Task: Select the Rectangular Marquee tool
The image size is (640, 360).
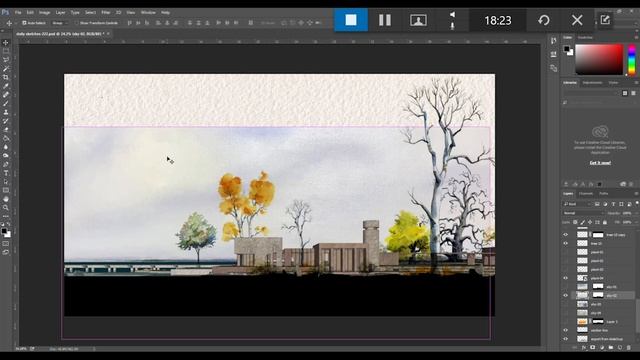Action: point(6,51)
